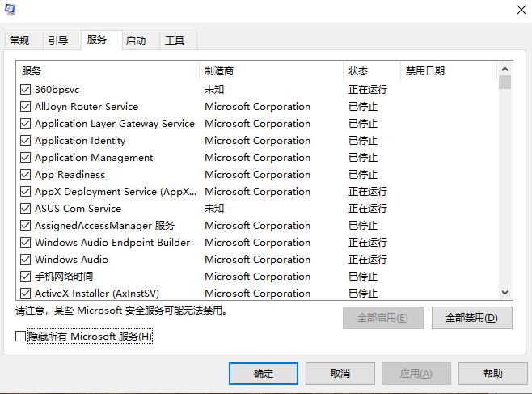Click the scrollbar down arrow
The width and height of the screenshot is (532, 394).
tap(505, 293)
